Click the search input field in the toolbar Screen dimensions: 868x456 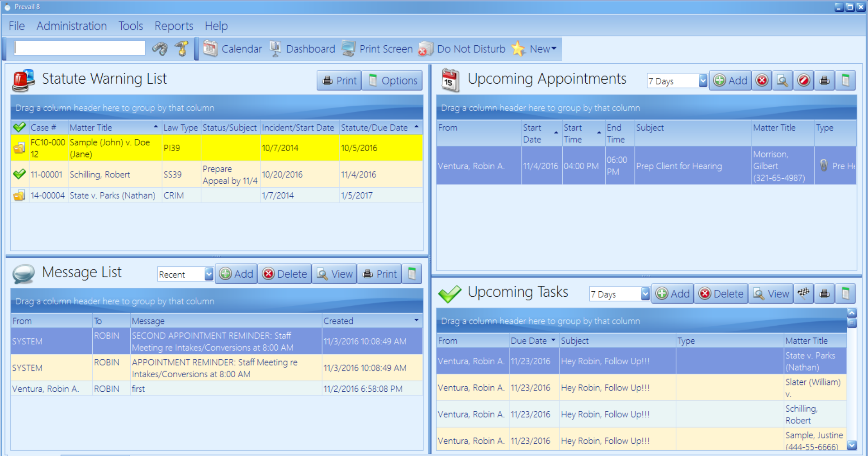click(80, 48)
